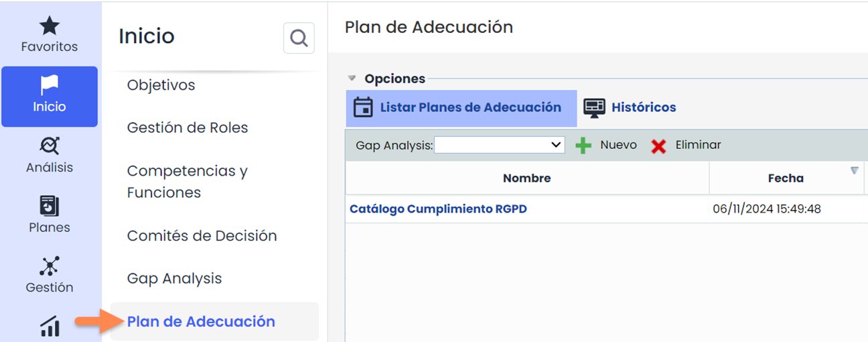
Task: Click the red X Eliminar icon
Action: tap(658, 146)
